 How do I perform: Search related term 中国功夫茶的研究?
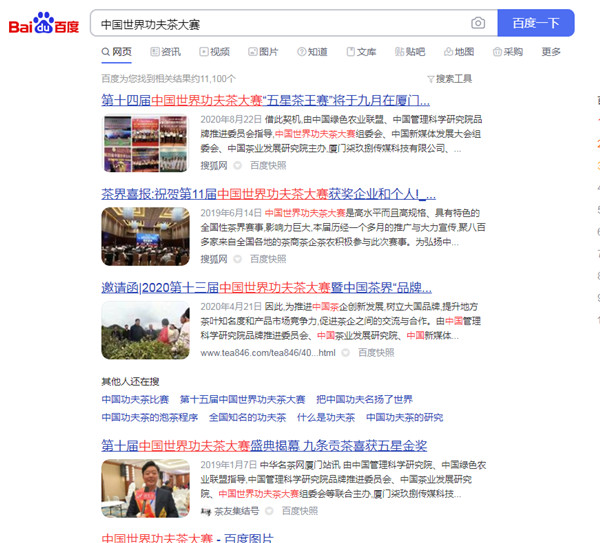tap(404, 417)
